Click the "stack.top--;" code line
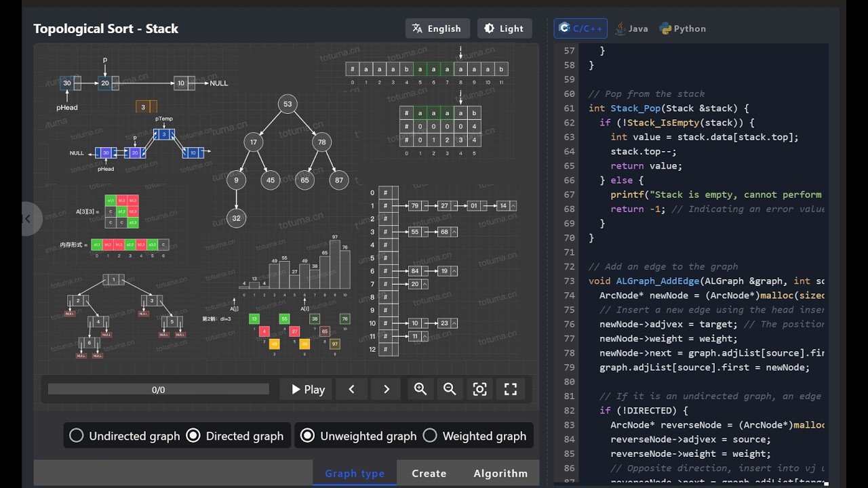This screenshot has width=868, height=488. (x=644, y=152)
